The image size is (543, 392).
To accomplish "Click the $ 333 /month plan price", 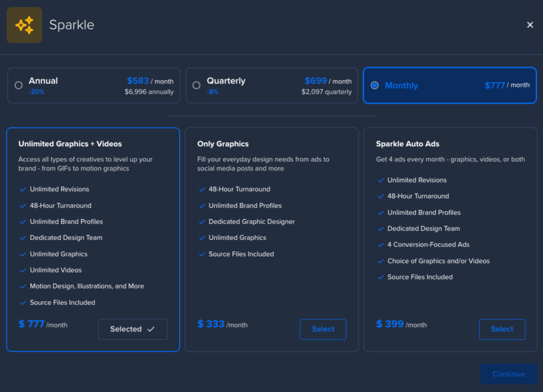I will (222, 324).
